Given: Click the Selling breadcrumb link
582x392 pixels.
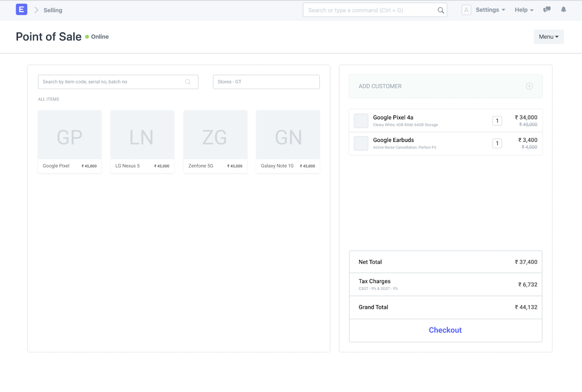Looking at the screenshot, I should tap(53, 10).
